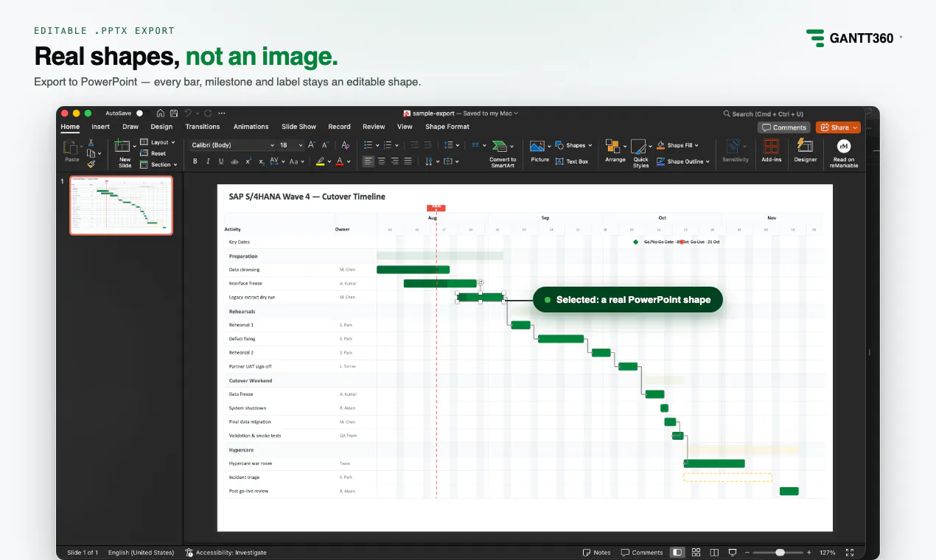Adjust the zoom slider handle
The image size is (936, 560).
click(x=780, y=553)
